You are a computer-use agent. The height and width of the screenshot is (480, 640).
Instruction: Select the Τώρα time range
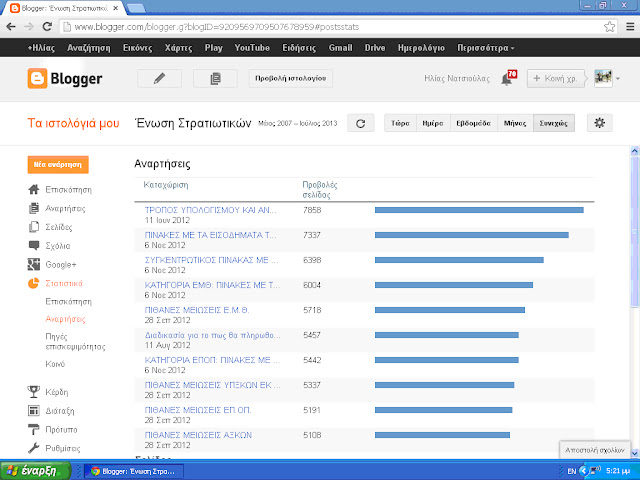tap(400, 123)
